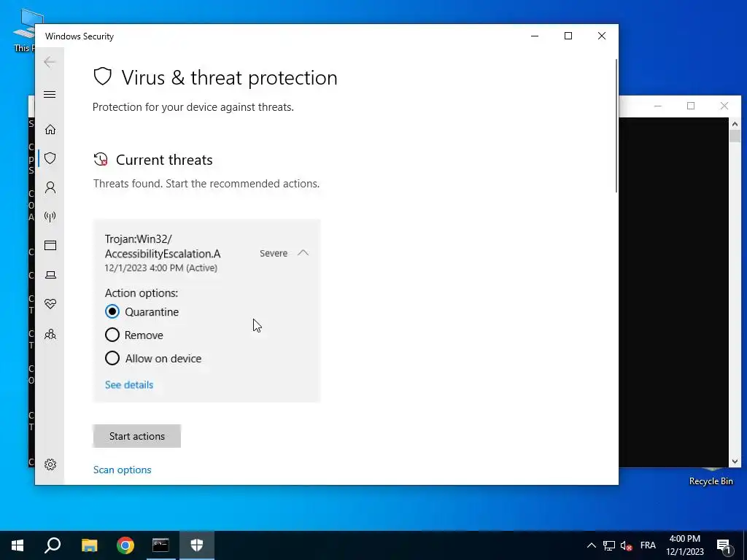This screenshot has width=747, height=560.
Task: Open the network tray icon
Action: point(609,545)
